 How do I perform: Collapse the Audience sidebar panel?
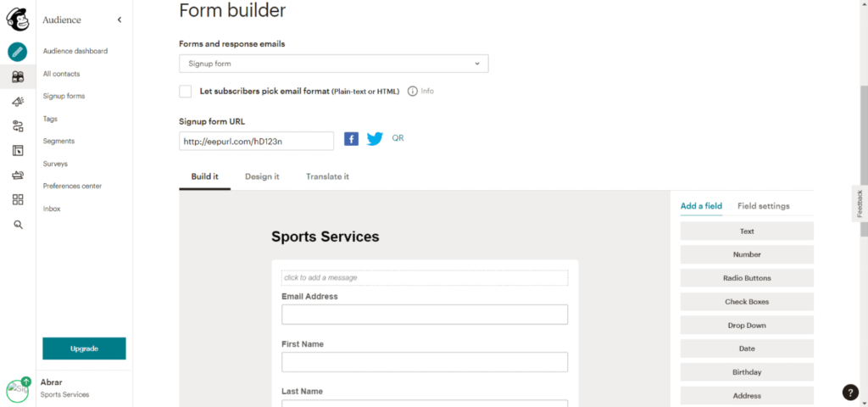click(x=120, y=20)
